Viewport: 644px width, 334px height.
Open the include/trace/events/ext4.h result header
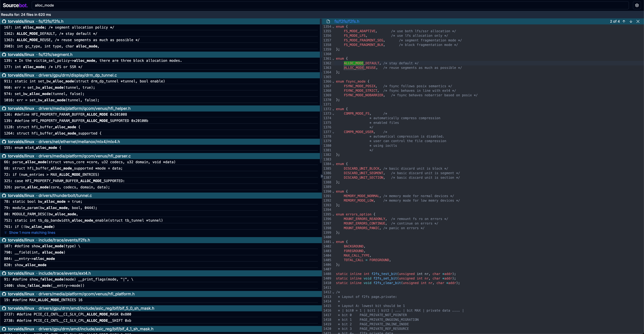(65, 273)
